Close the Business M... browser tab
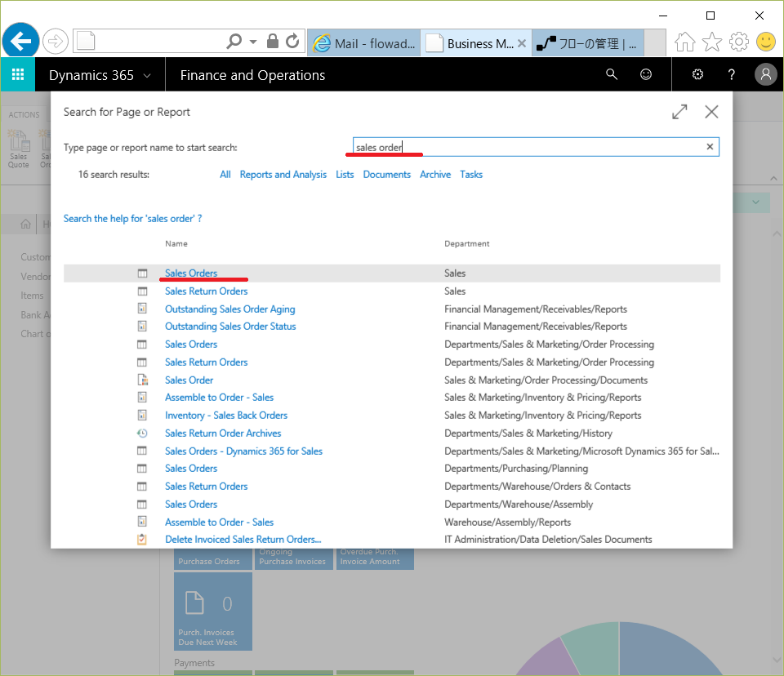The width and height of the screenshot is (784, 676). [522, 43]
